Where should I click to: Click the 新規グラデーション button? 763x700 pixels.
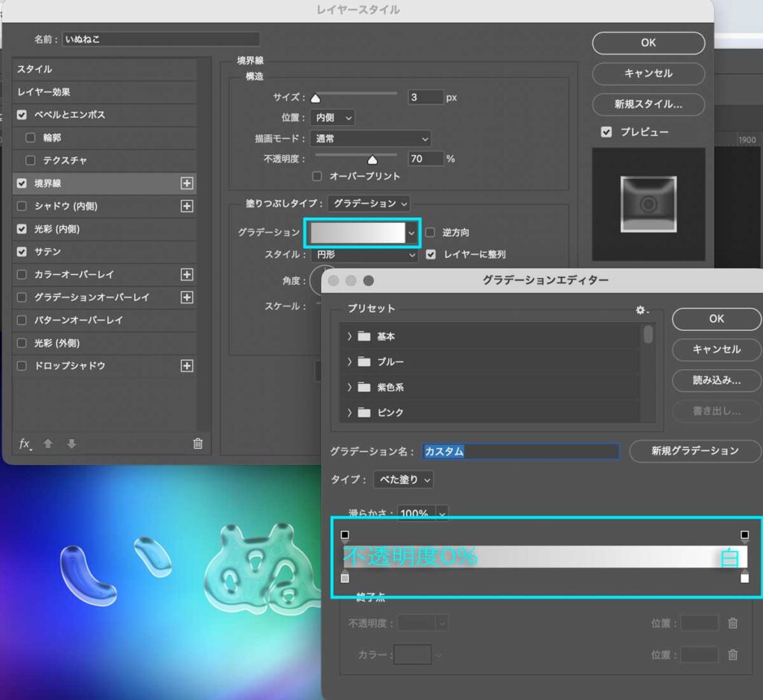(x=694, y=451)
